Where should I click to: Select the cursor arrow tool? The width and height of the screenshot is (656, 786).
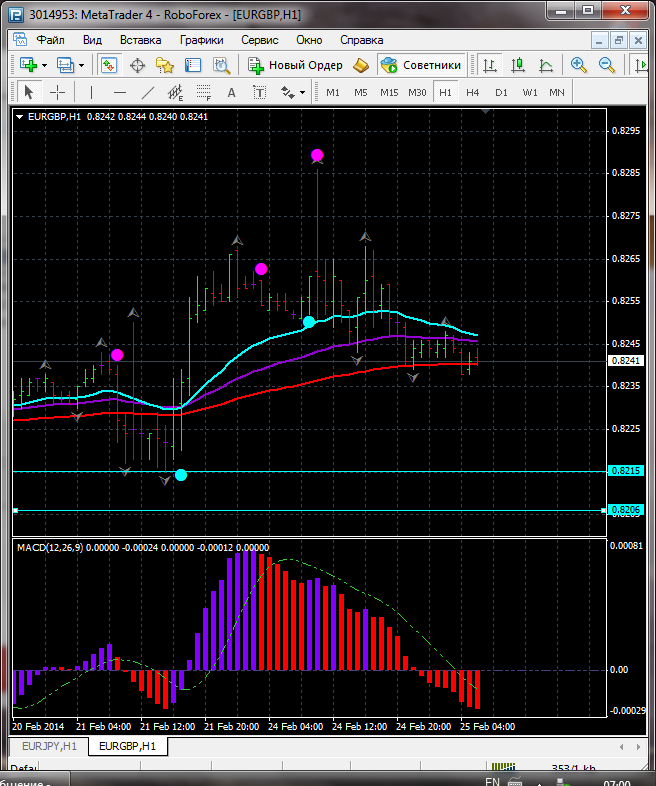(x=28, y=92)
